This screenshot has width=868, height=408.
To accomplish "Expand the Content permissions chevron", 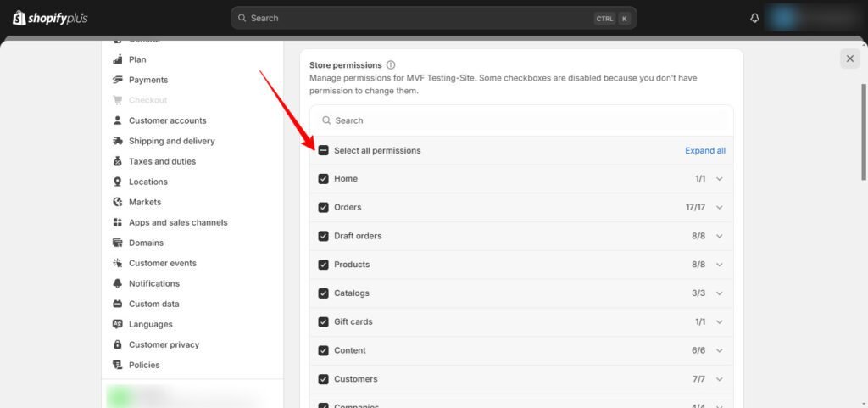I will 720,350.
